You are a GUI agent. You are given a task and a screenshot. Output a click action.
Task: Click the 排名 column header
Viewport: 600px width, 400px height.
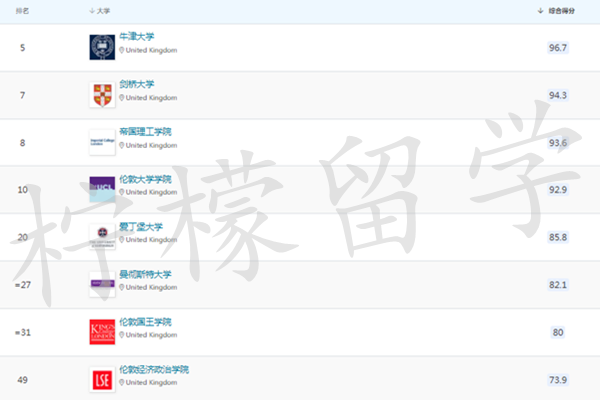point(22,11)
